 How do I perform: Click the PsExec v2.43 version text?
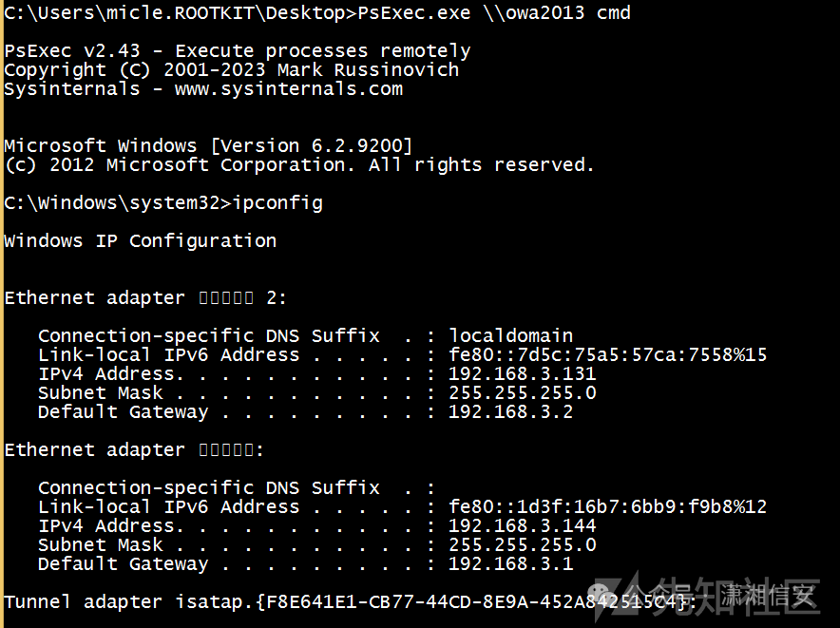pyautogui.click(x=69, y=51)
